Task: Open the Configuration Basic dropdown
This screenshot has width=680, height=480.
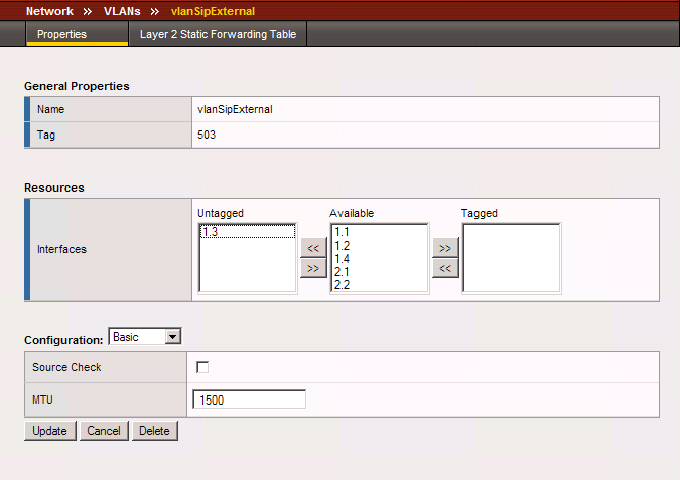Action: pos(144,337)
